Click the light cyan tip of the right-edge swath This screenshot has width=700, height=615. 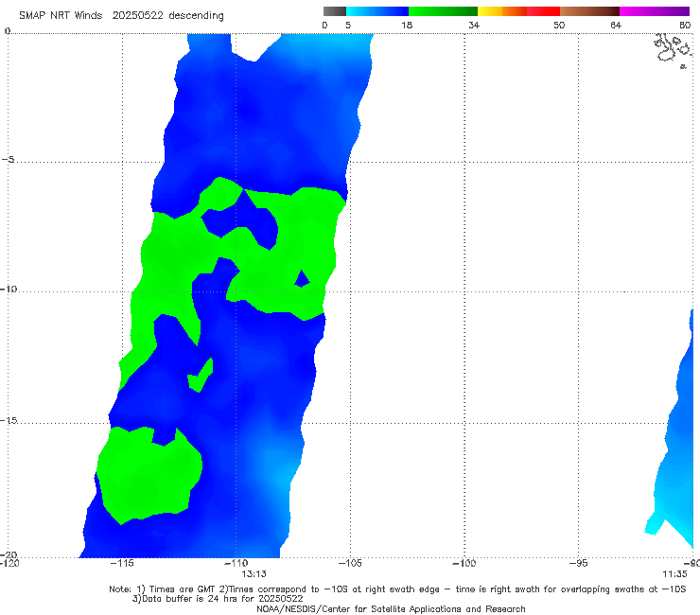click(x=654, y=525)
